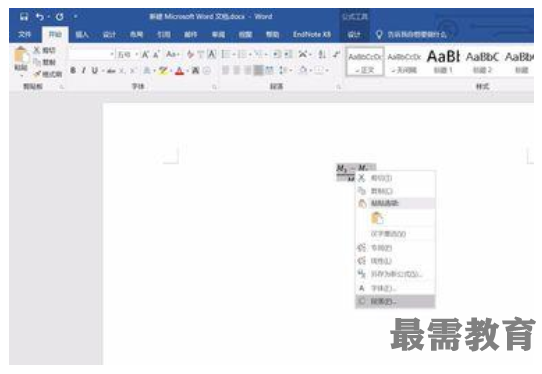Apply the red font color

click(x=179, y=71)
